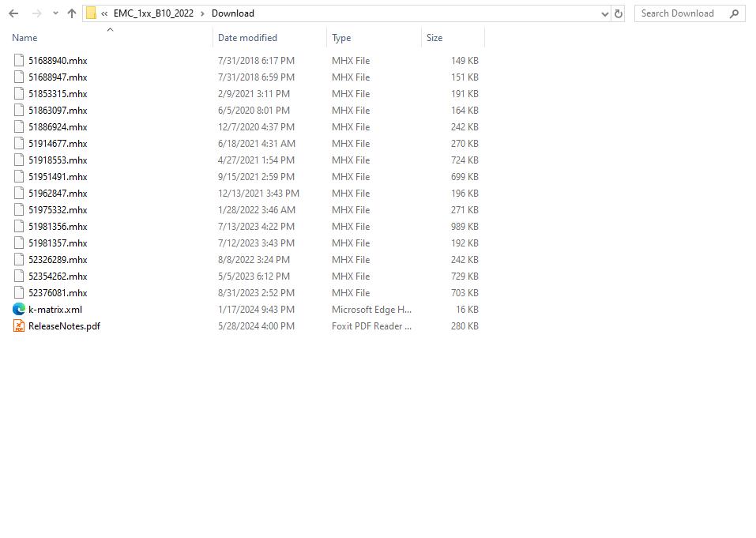Click the date 8/8/2022 3:24 PM
756x538 pixels.
click(254, 259)
